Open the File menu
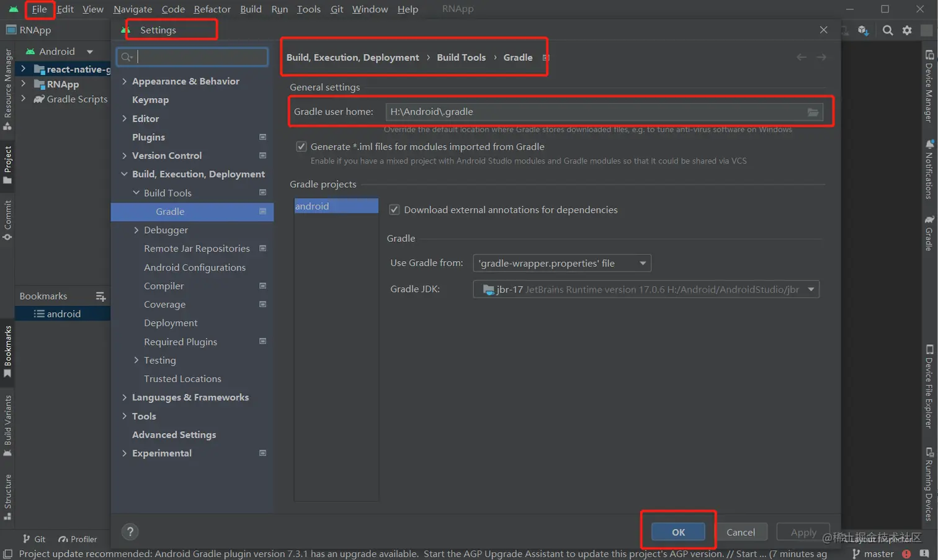The image size is (938, 560). click(39, 9)
